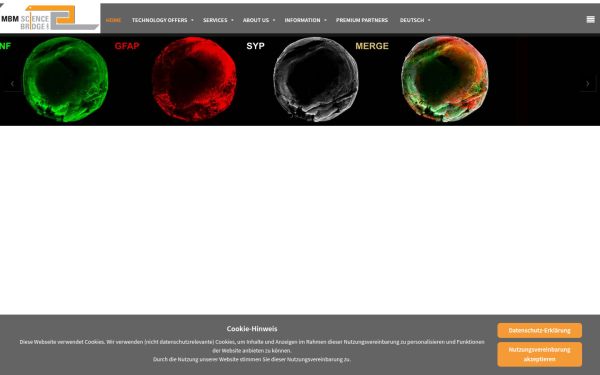Click the SYP label text
The width and height of the screenshot is (600, 375).
tap(256, 46)
